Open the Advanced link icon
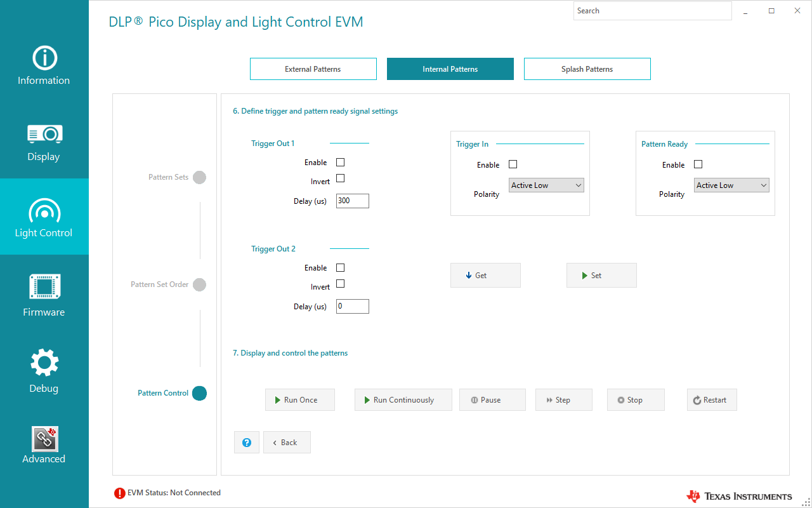 click(x=44, y=439)
